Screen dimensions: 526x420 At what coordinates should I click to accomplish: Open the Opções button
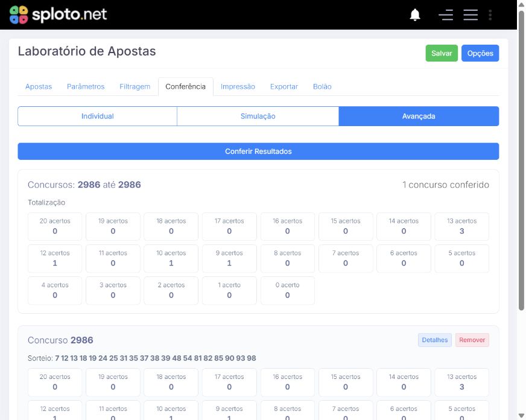click(480, 53)
